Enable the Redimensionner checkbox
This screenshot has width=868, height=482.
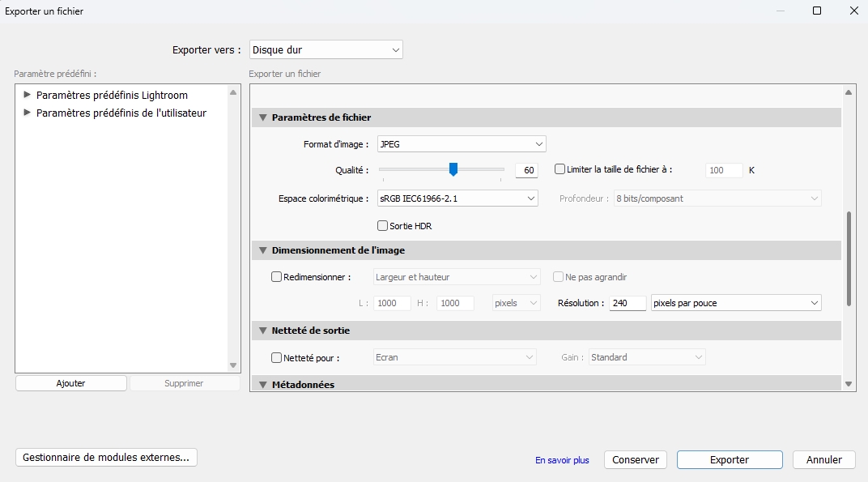pos(277,277)
